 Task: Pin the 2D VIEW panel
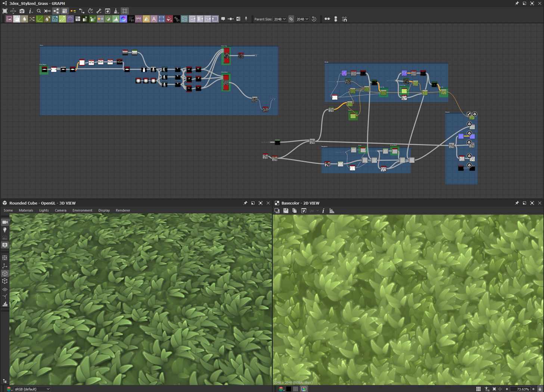click(517, 203)
